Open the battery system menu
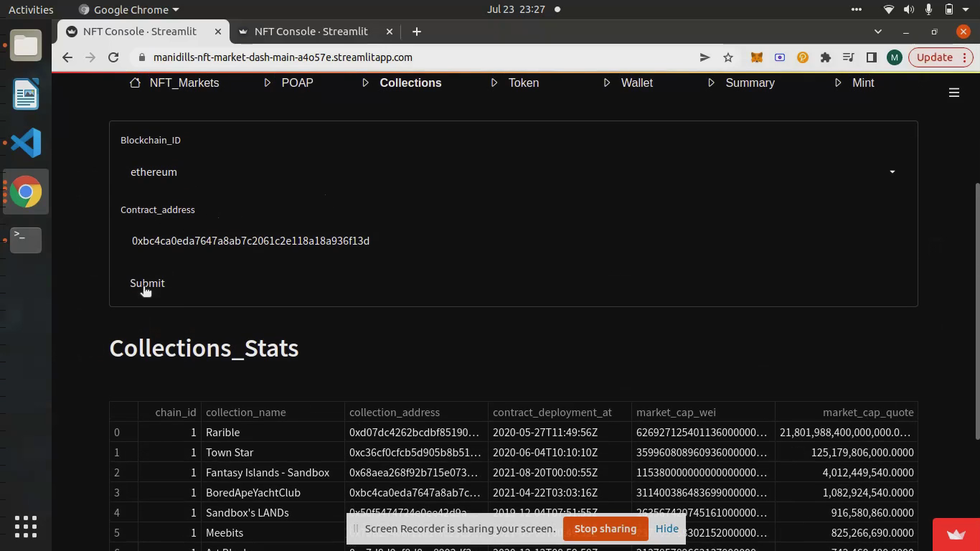Screen dimensions: 980x551 click(x=948, y=9)
